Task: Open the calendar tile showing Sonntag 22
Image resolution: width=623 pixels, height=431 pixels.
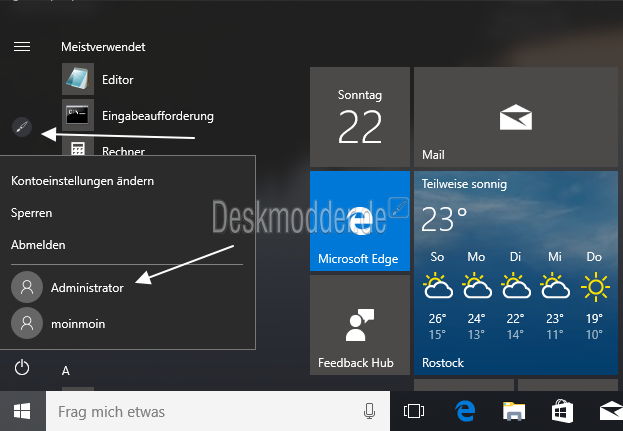Action: click(360, 117)
